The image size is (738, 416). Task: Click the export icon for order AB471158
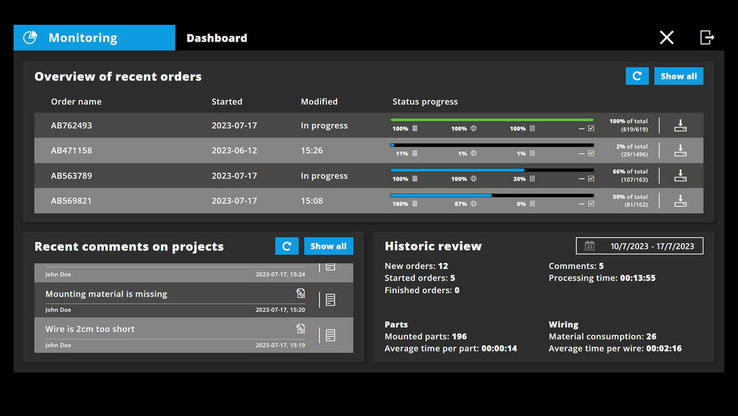(x=681, y=151)
